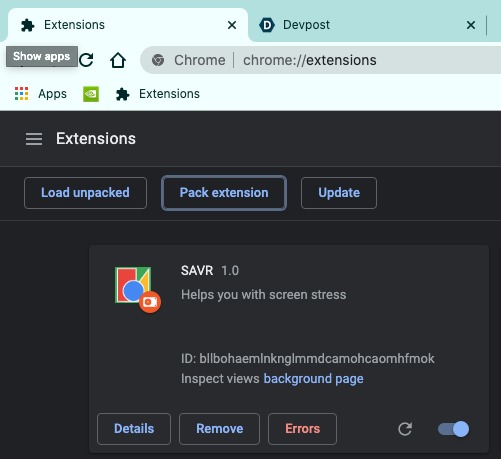Disable the SAVR extension toggle
The width and height of the screenshot is (501, 459).
[x=453, y=429]
